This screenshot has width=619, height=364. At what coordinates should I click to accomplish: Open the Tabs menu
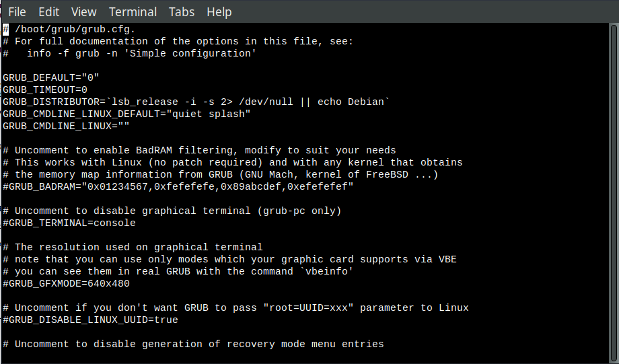pyautogui.click(x=182, y=12)
